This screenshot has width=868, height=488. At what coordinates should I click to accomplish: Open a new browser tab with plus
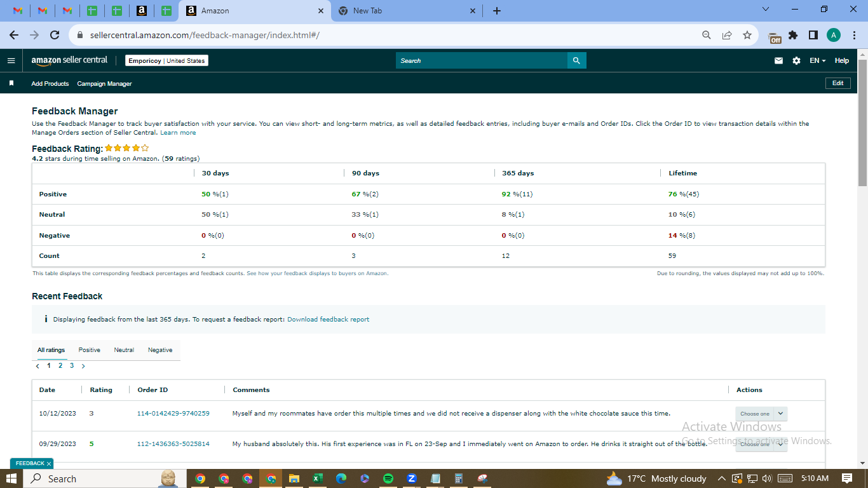coord(497,11)
